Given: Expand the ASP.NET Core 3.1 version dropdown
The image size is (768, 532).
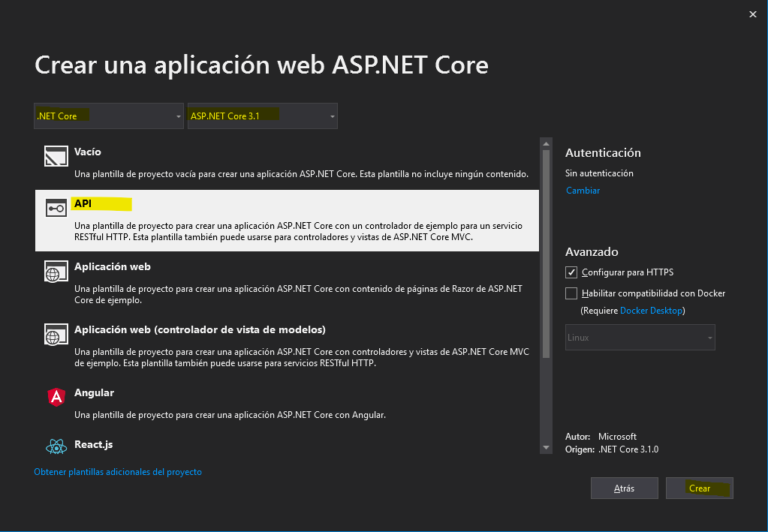Looking at the screenshot, I should [x=262, y=116].
